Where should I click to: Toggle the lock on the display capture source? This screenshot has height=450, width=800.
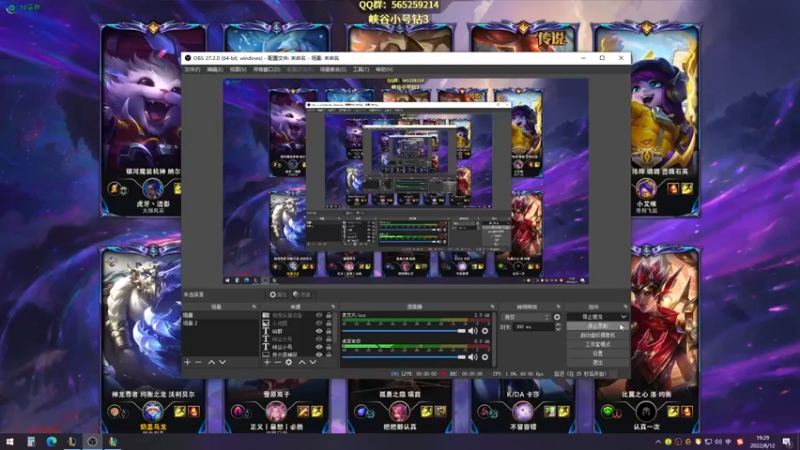coord(329,354)
